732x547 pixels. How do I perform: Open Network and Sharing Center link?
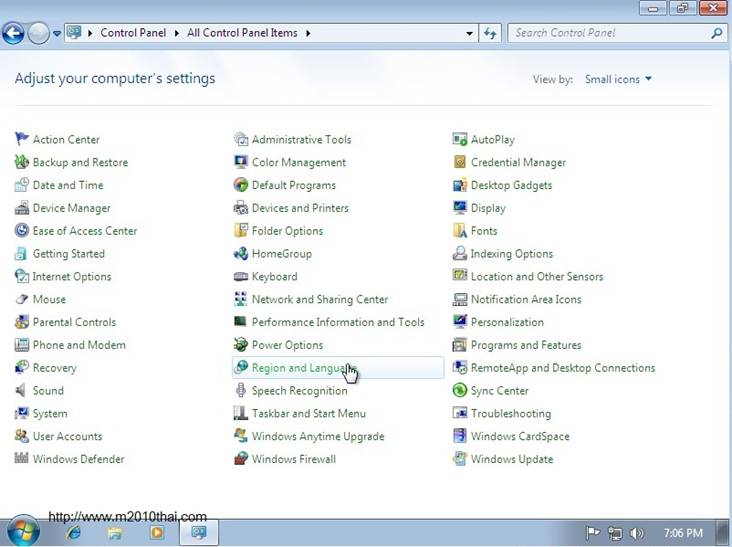point(320,299)
